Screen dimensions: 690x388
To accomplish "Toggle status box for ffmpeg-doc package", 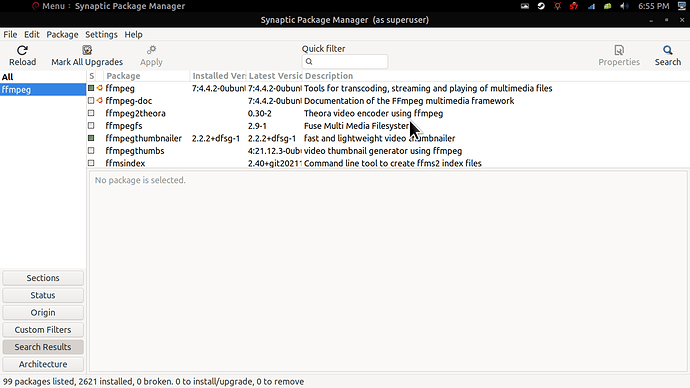I will (x=91, y=101).
